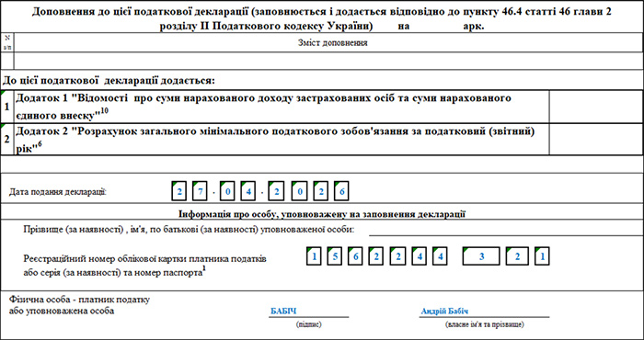
Task: Click registration number cell containing 5
Action: pyautogui.click(x=334, y=256)
